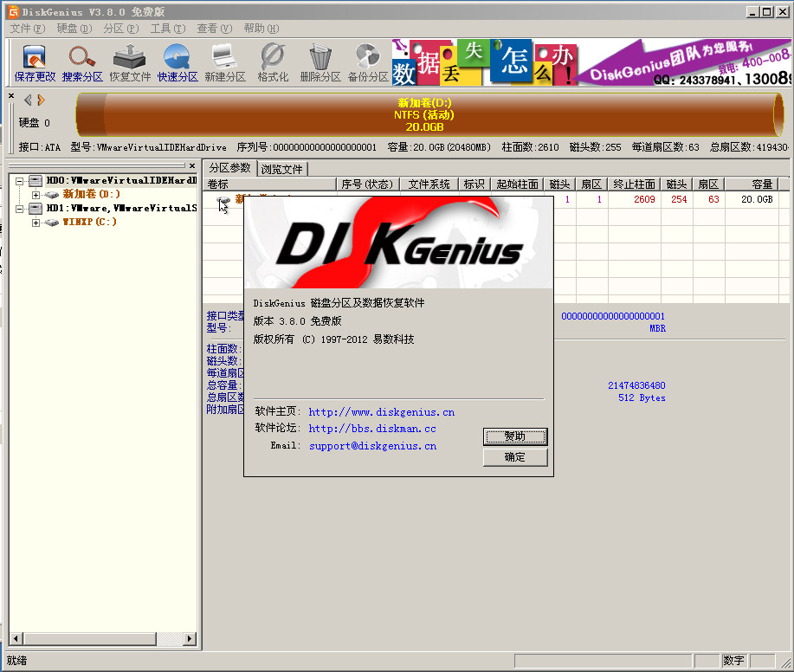Viewport: 794px width, 672px height.
Task: Click the next disk right arrow
Action: click(x=41, y=100)
